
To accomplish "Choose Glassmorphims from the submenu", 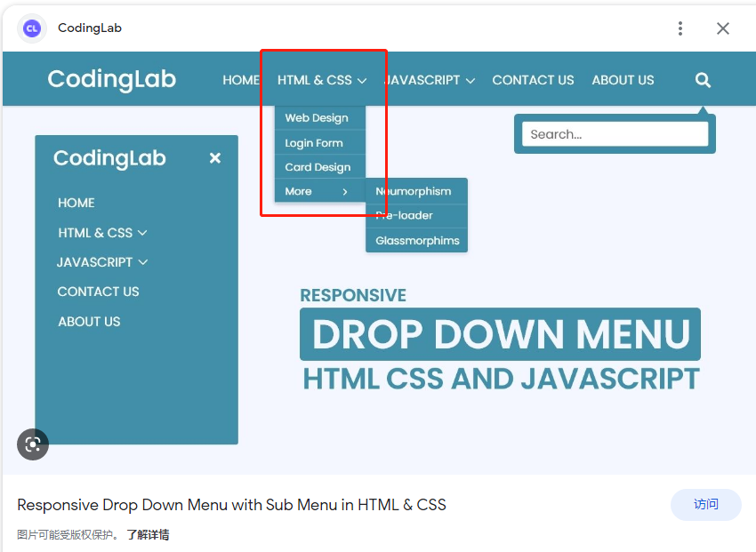I will coord(416,240).
